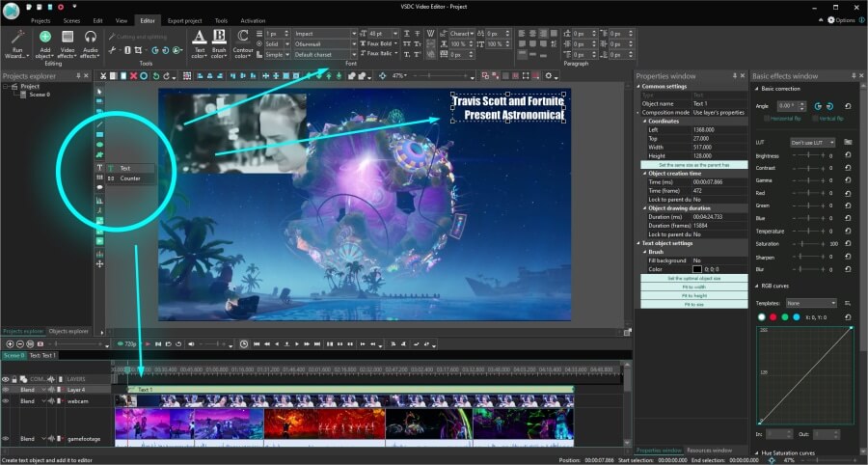Click the Brightness slider

(807, 155)
